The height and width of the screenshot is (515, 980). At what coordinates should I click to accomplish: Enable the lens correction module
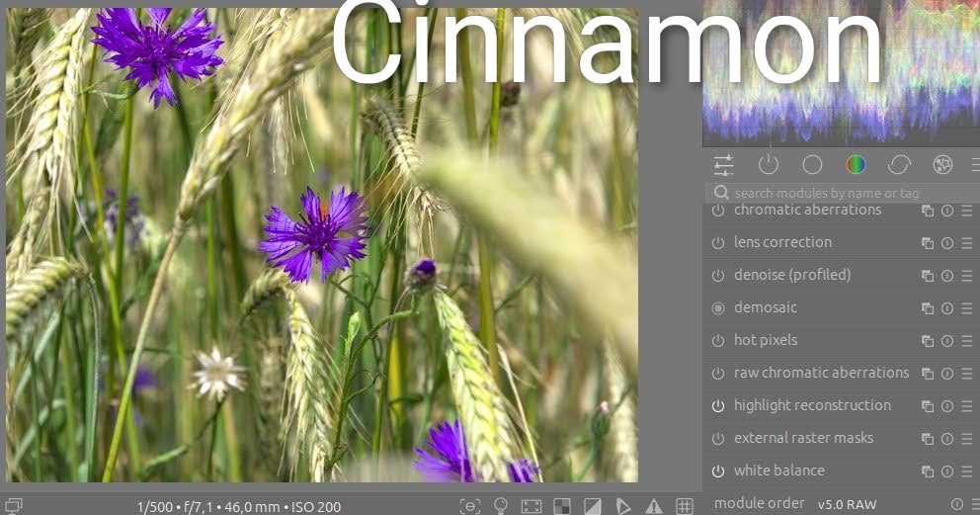tap(718, 243)
